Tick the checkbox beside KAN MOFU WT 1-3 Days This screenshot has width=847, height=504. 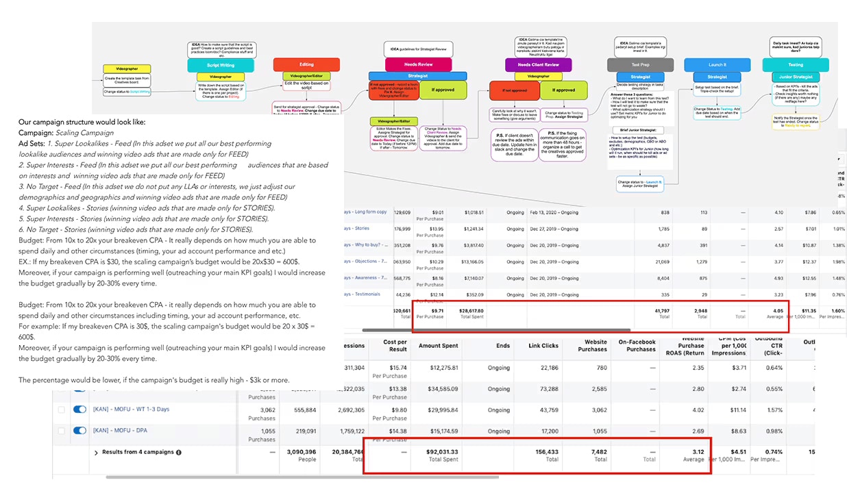click(62, 409)
